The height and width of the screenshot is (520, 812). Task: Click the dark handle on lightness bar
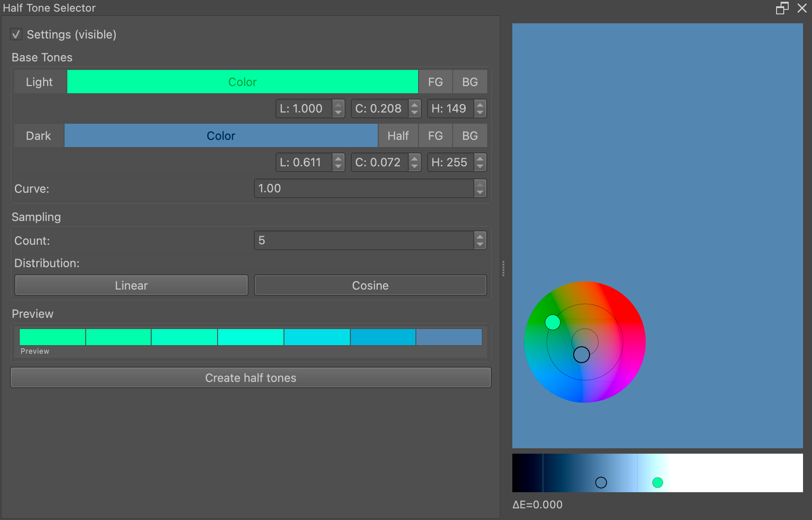coord(601,482)
